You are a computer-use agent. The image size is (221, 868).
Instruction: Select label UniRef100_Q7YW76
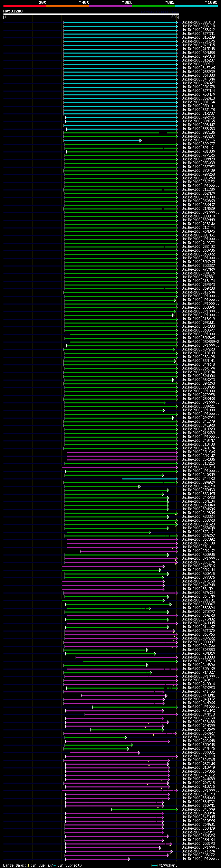tap(198, 578)
